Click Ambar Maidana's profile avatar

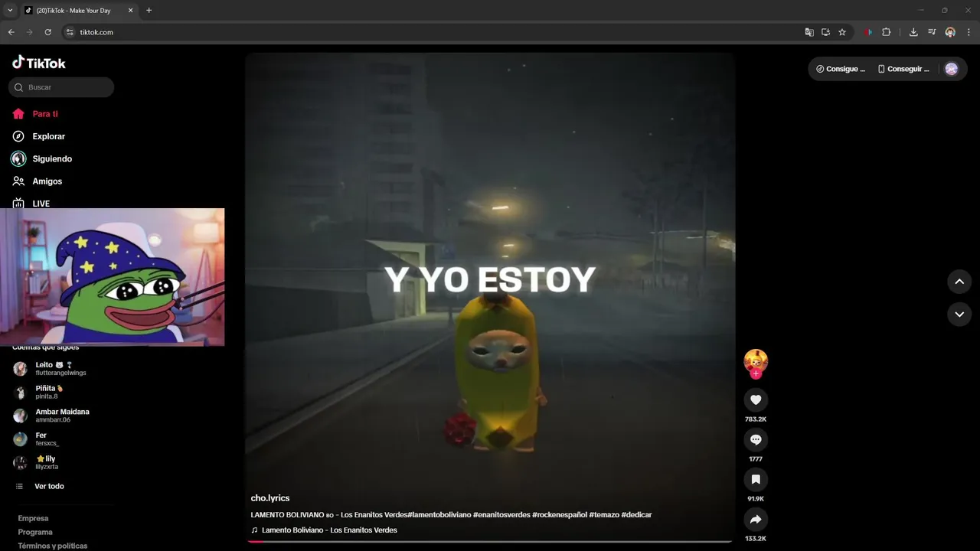(x=20, y=416)
